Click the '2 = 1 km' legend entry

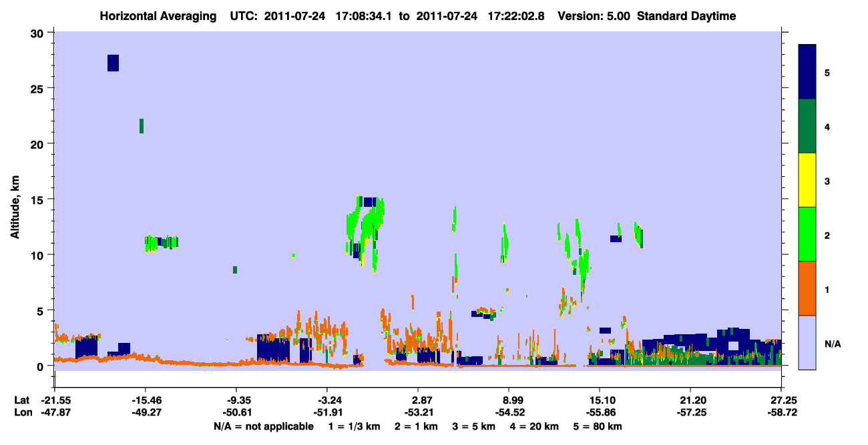[415, 426]
